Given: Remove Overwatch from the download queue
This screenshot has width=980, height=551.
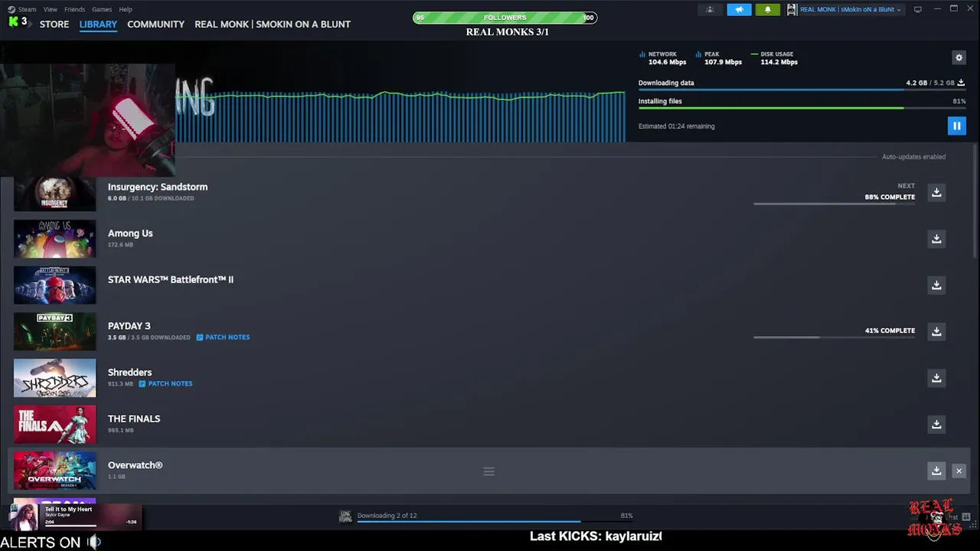Looking at the screenshot, I should [x=959, y=471].
